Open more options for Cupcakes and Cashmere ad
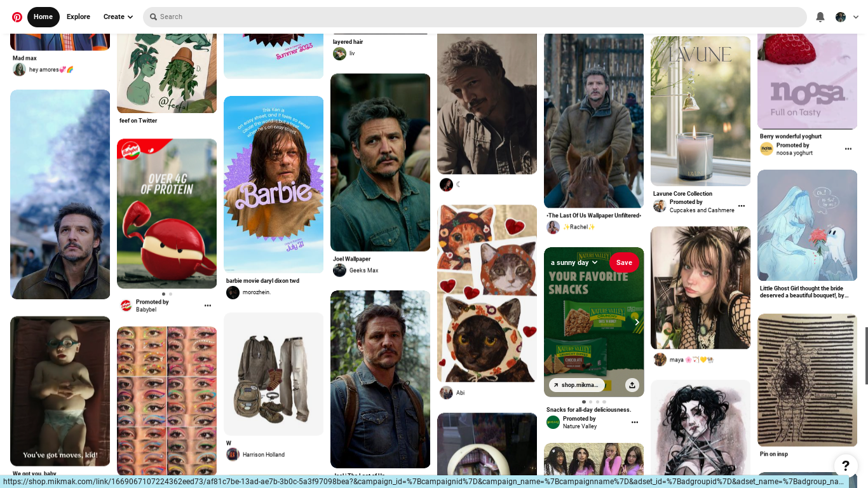Screen dimensions: 868x488 (741, 206)
